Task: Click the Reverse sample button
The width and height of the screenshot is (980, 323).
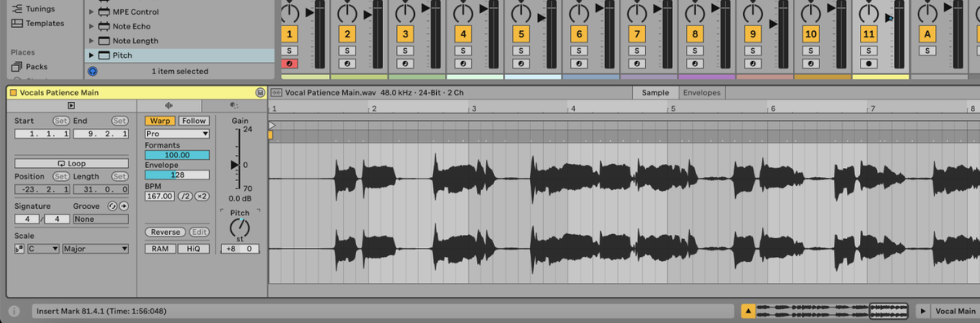Action: tap(166, 232)
